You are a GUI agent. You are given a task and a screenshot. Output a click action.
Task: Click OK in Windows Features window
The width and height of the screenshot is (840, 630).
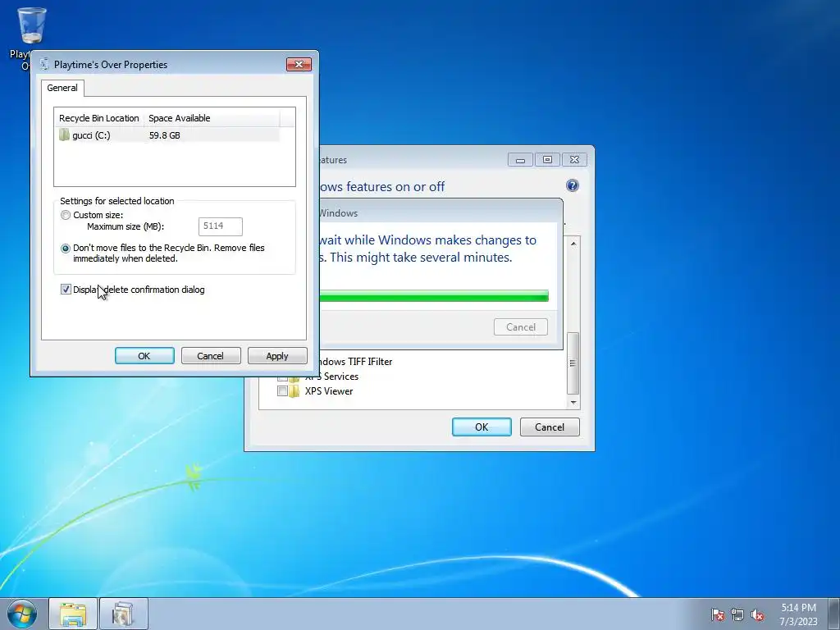click(482, 427)
